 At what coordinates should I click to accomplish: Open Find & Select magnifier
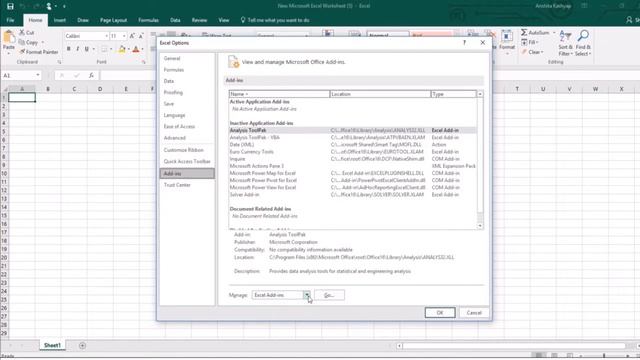tap(583, 43)
